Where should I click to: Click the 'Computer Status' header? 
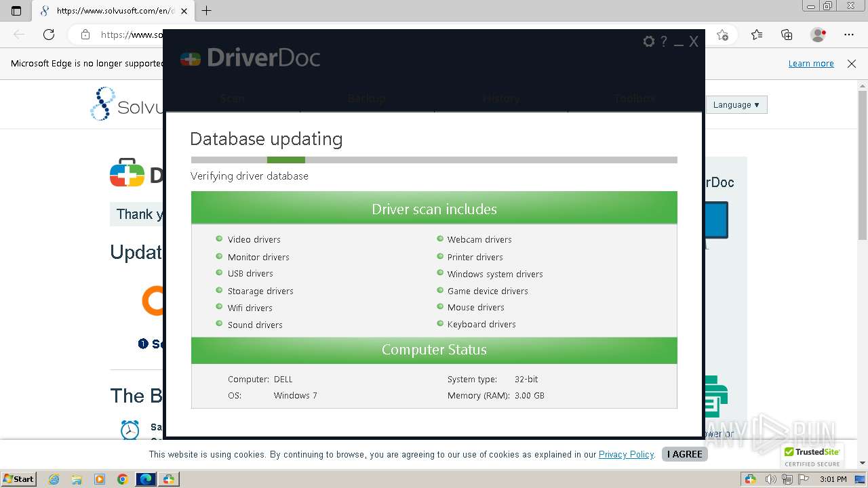point(434,350)
